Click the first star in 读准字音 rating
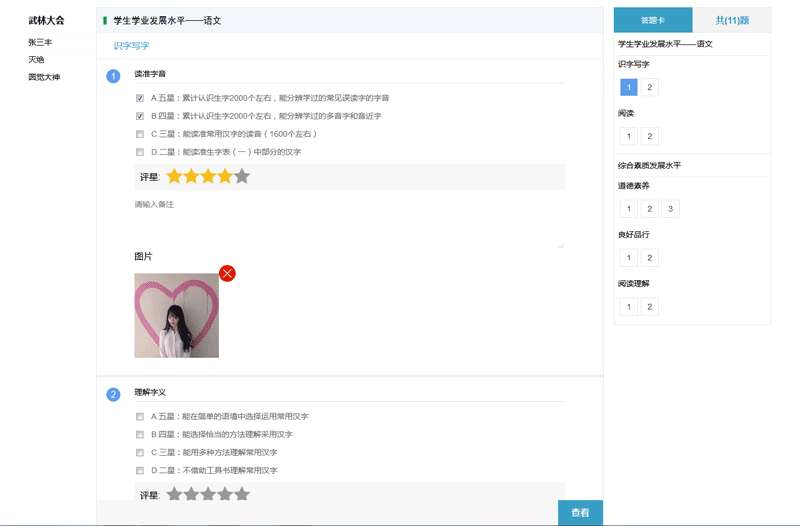800x526 pixels. [x=174, y=177]
